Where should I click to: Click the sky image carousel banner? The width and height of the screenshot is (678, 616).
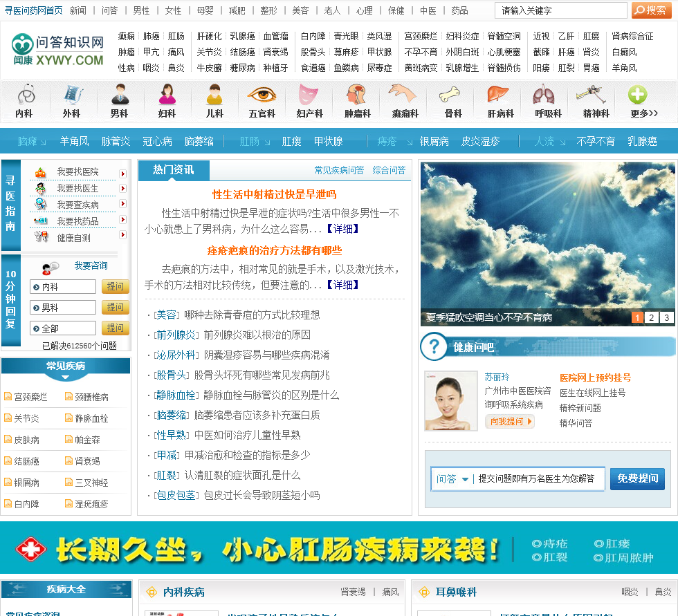point(547,243)
